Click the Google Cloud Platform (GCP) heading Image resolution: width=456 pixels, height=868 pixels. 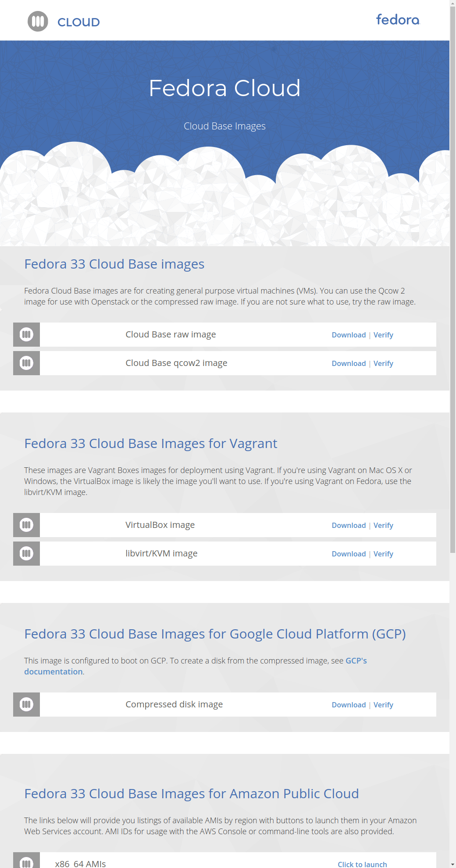(215, 634)
